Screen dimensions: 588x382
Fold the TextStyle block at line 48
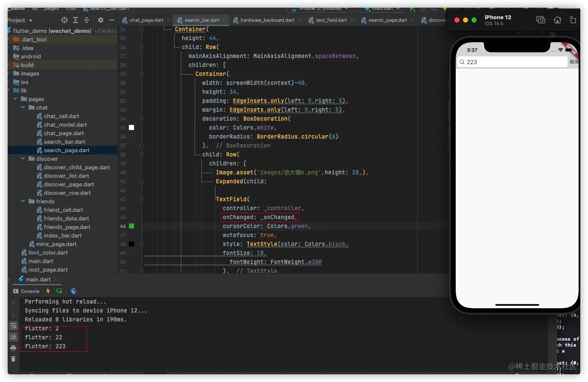click(142, 244)
